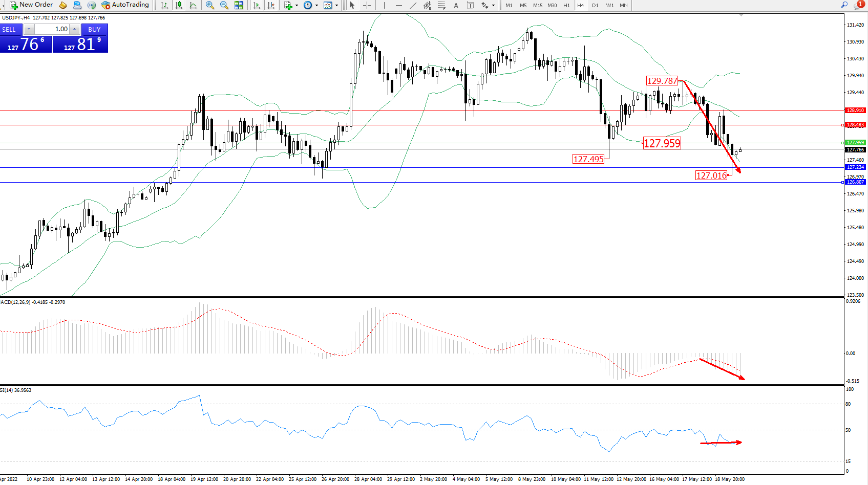The image size is (868, 485).
Task: Toggle AutoTrading on or off
Action: tap(125, 5)
